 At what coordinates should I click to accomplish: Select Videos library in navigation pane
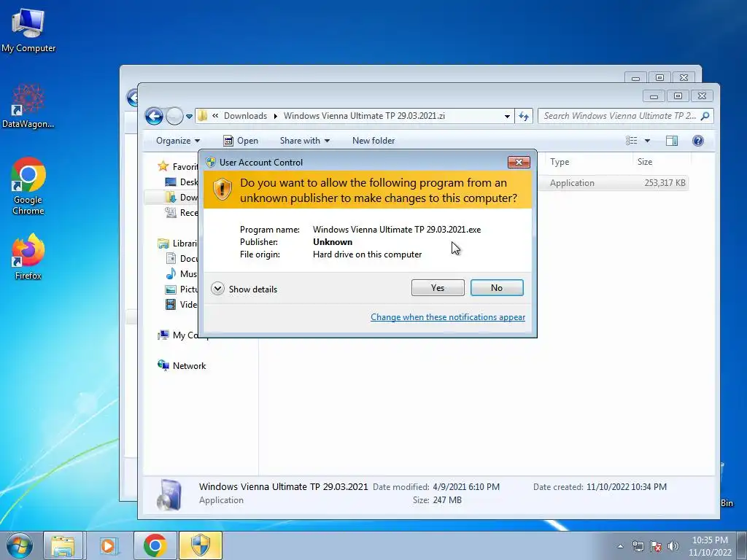point(181,304)
